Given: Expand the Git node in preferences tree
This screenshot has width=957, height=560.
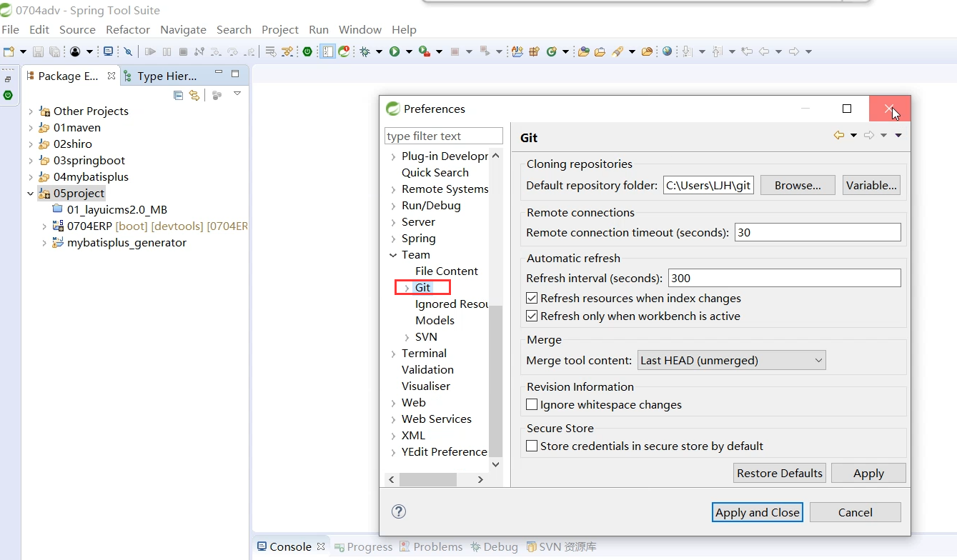Looking at the screenshot, I should click(407, 288).
